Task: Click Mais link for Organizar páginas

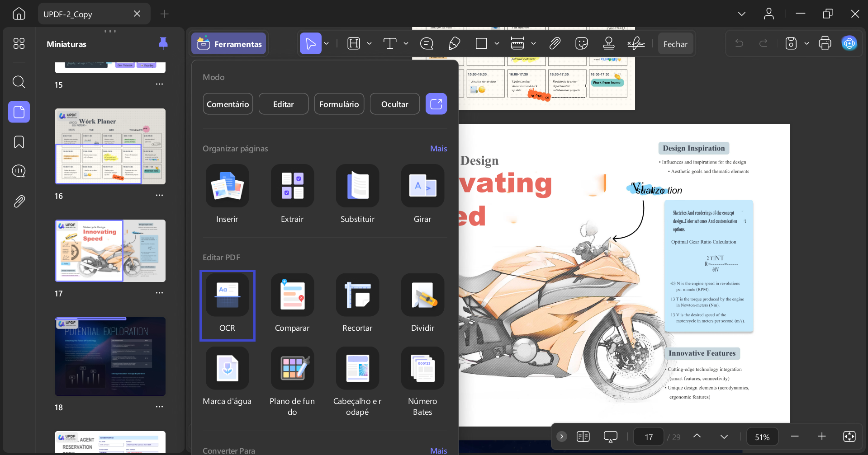Action: tap(438, 149)
